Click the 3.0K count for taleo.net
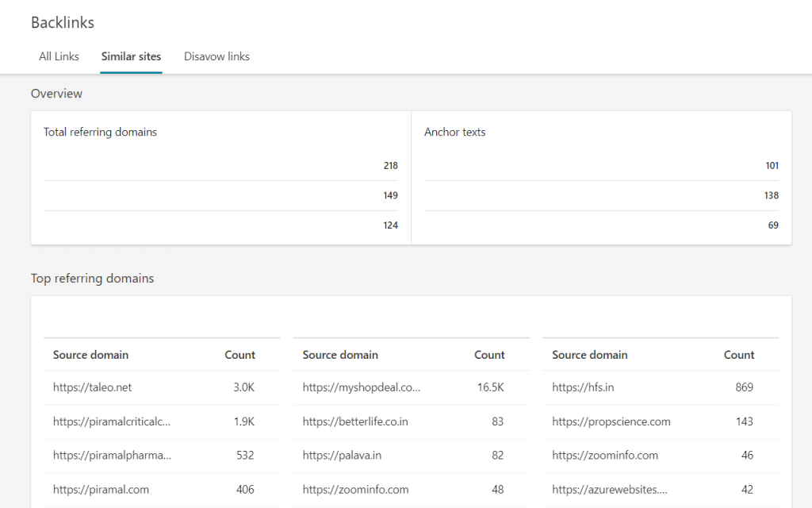The image size is (812, 508). 244,387
